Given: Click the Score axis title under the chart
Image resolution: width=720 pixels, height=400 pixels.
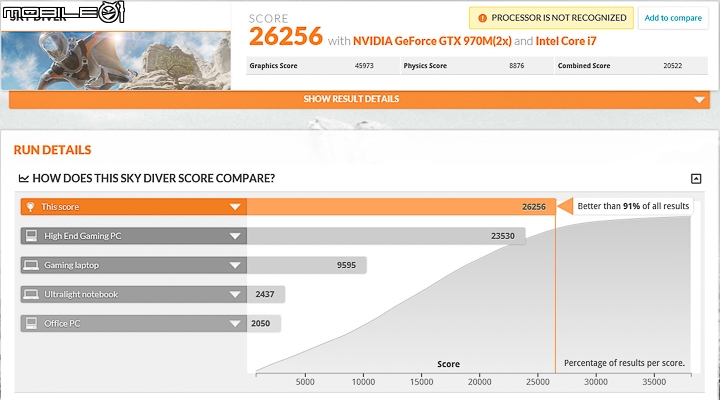Looking at the screenshot, I should (449, 364).
